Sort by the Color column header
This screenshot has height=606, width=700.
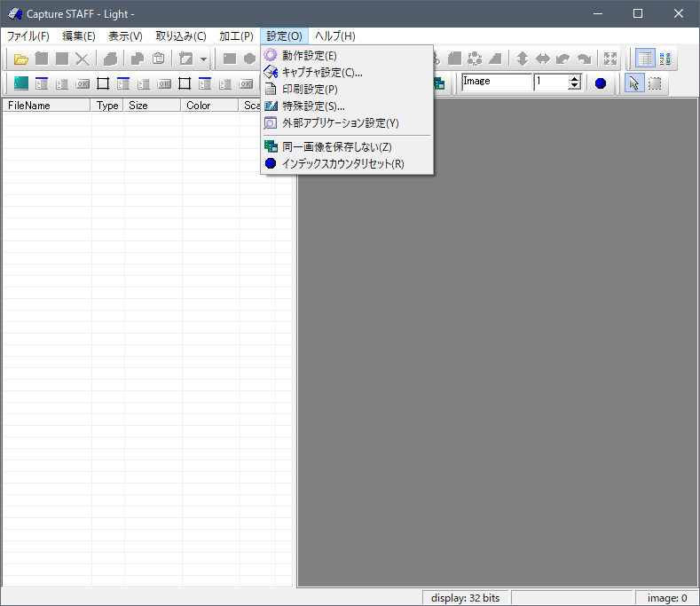209,106
